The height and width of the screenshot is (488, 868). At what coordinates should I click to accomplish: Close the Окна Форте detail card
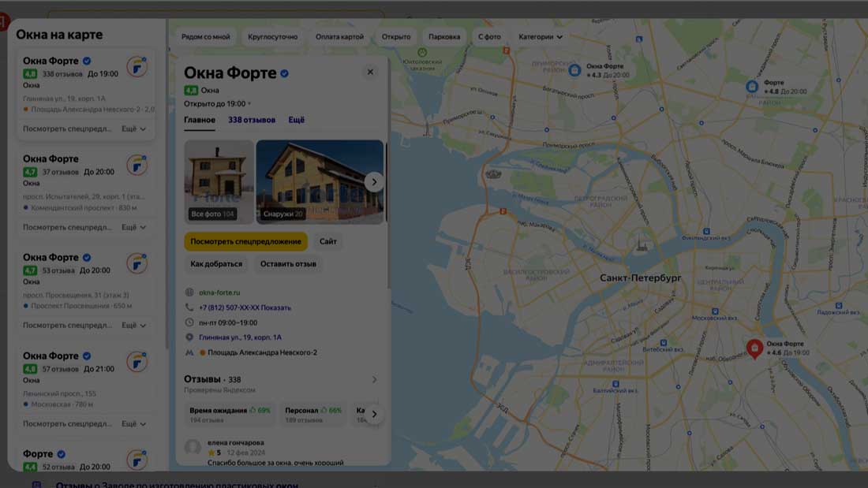coord(370,72)
